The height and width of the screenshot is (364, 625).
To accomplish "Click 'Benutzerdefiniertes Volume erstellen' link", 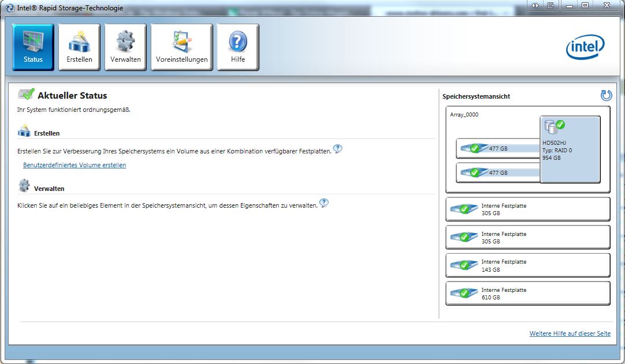I will tap(75, 165).
